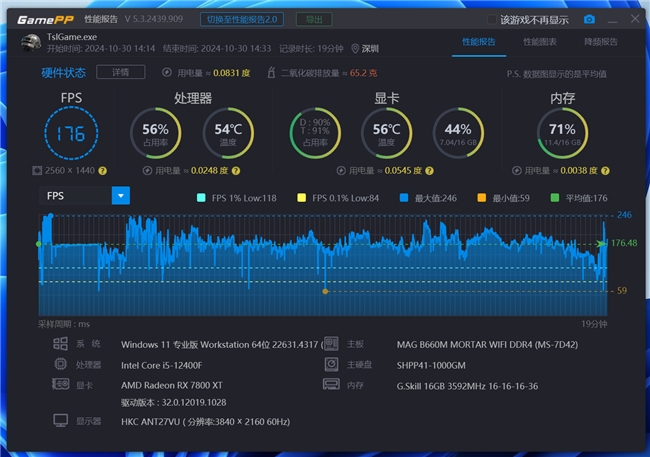Image resolution: width=650 pixels, height=457 pixels.
Task: Click the green 平均值 legend swatch
Action: 555,198
